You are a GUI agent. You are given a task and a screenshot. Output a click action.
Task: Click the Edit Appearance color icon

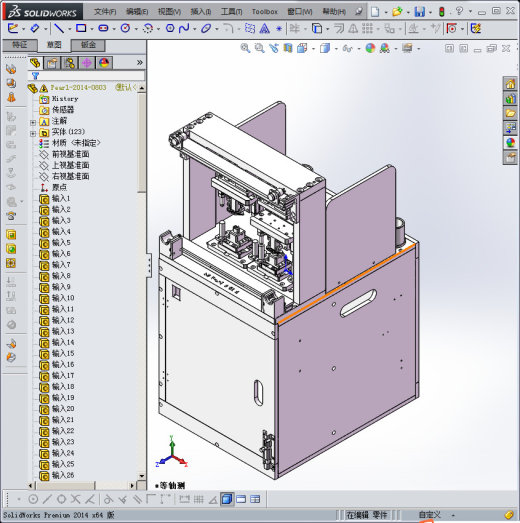click(x=370, y=48)
